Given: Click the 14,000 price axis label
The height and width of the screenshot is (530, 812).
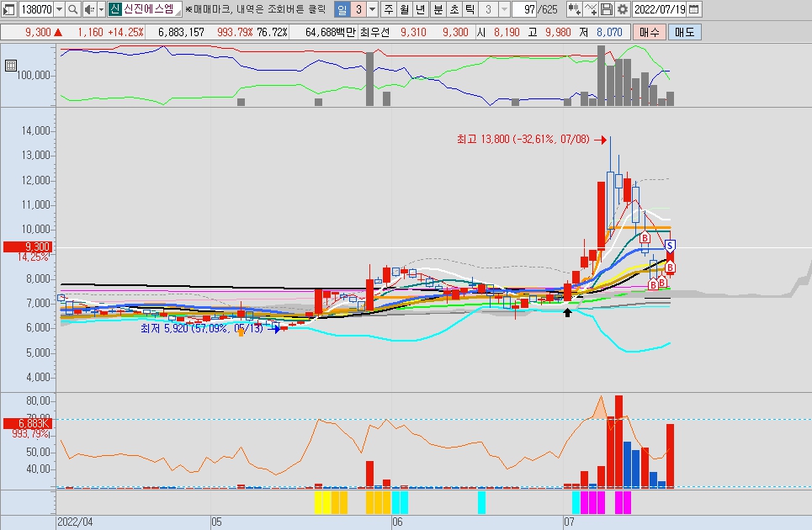Looking at the screenshot, I should (x=35, y=130).
